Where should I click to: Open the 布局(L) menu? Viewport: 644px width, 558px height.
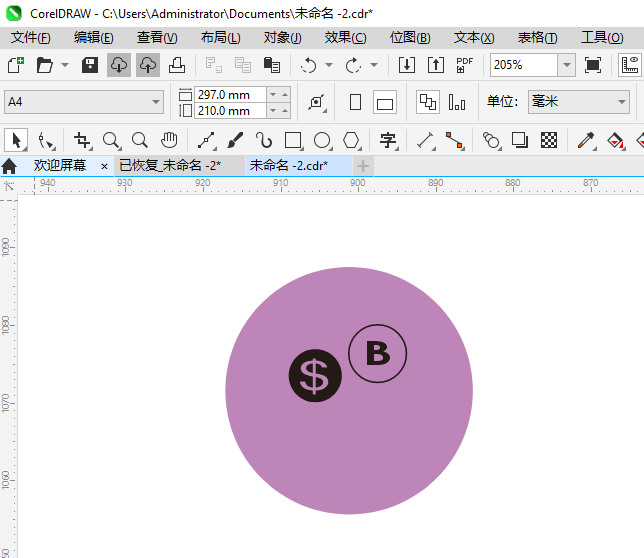[221, 38]
